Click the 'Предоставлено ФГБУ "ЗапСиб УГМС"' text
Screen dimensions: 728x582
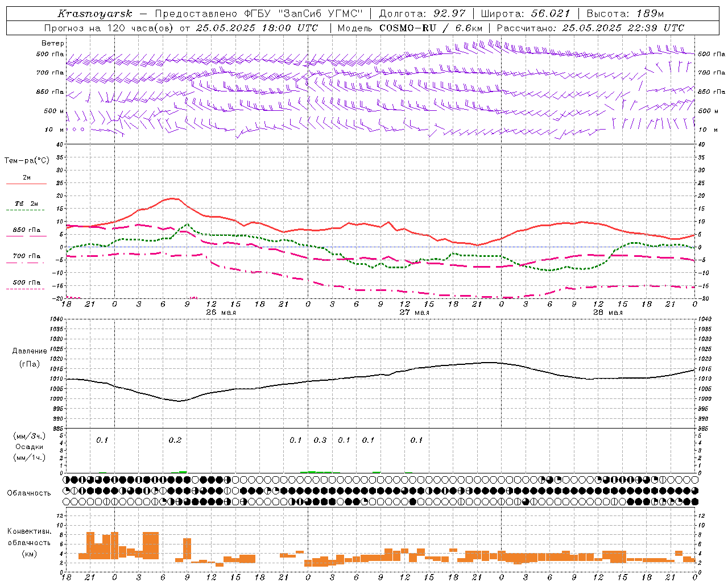[259, 14]
